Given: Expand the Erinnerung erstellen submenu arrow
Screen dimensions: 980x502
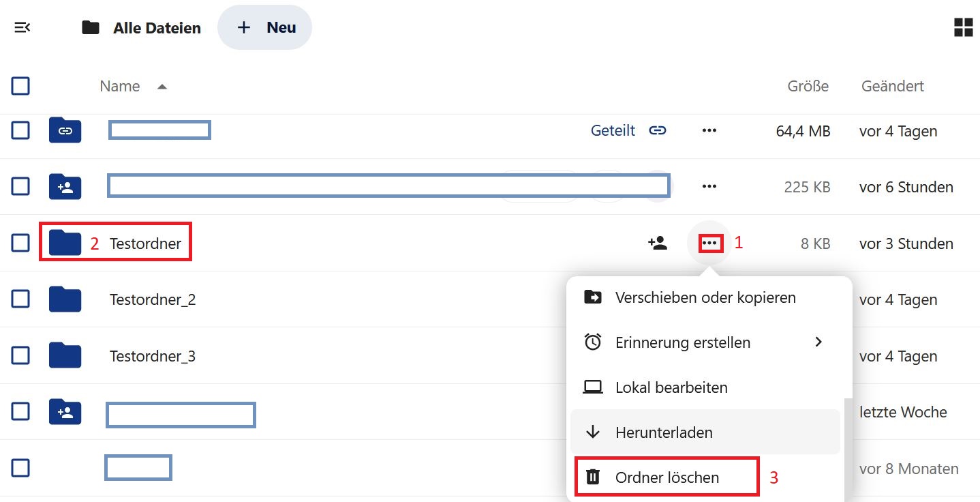Looking at the screenshot, I should pos(819,342).
